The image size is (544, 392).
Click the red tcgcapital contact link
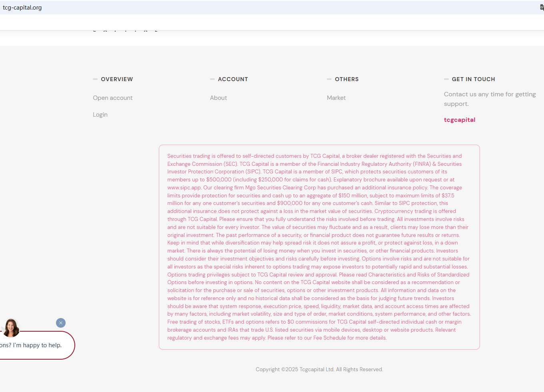click(x=460, y=120)
